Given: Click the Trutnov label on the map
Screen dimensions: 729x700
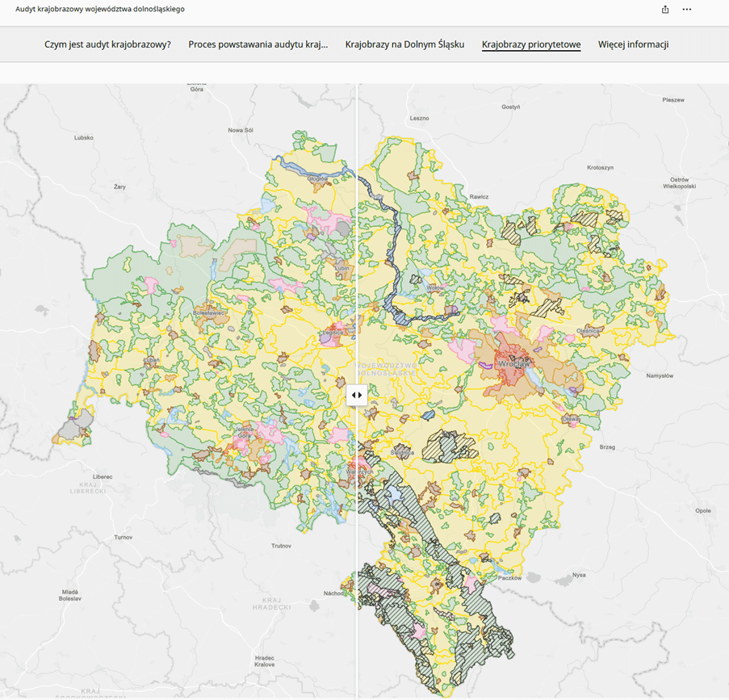Looking at the screenshot, I should [281, 547].
